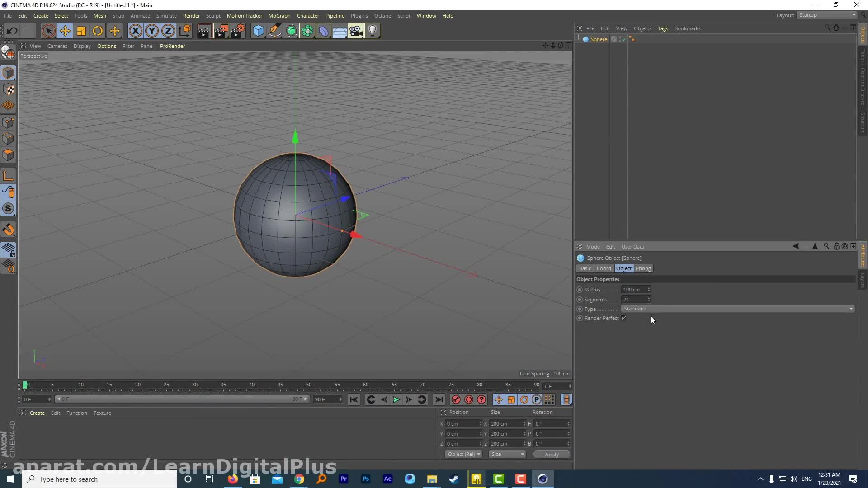Screen dimensions: 868x488
Task: Select the Move tool
Action: pos(65,31)
